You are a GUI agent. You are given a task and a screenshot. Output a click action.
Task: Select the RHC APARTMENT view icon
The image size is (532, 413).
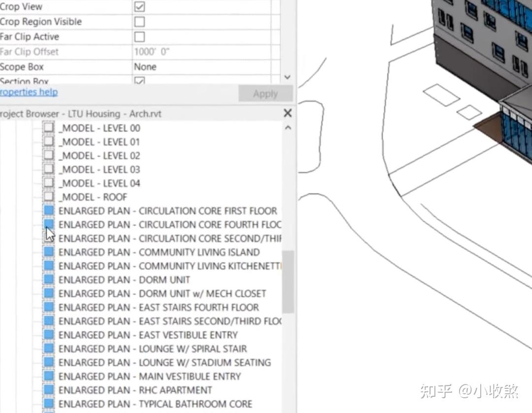[48, 389]
